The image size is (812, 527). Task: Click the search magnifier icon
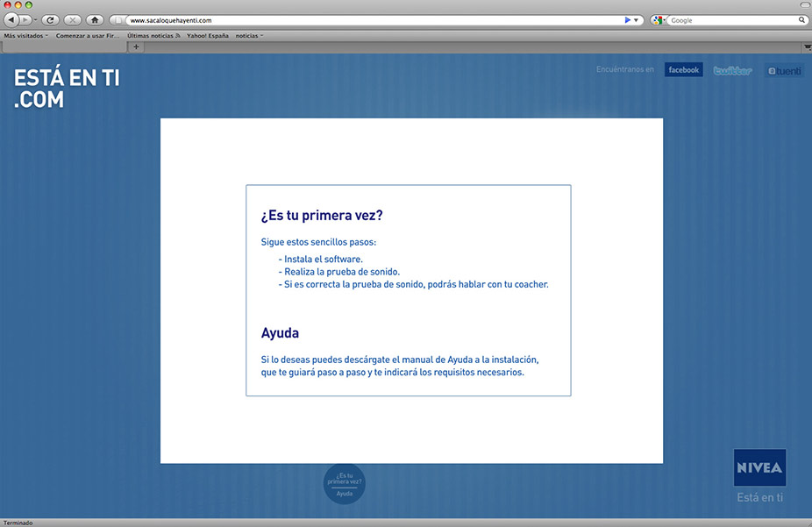(x=801, y=19)
